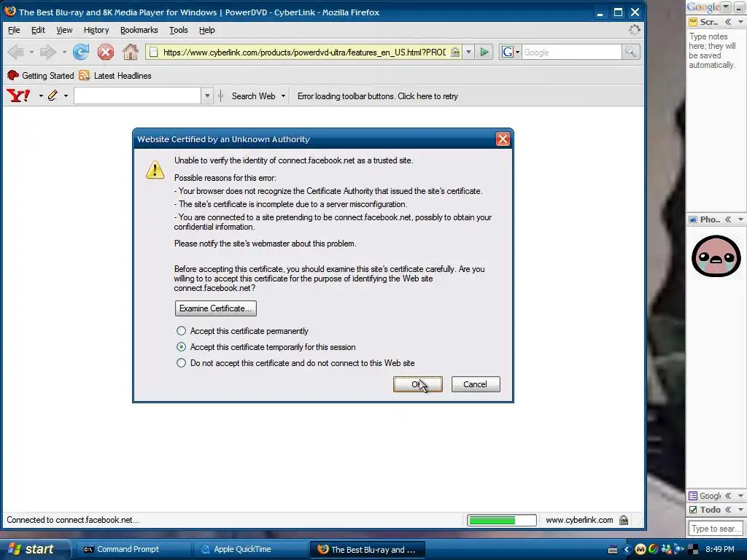Screen dimensions: 747x560
Task: Open the Scratch Pad gadget menu arrow
Action: point(741,22)
